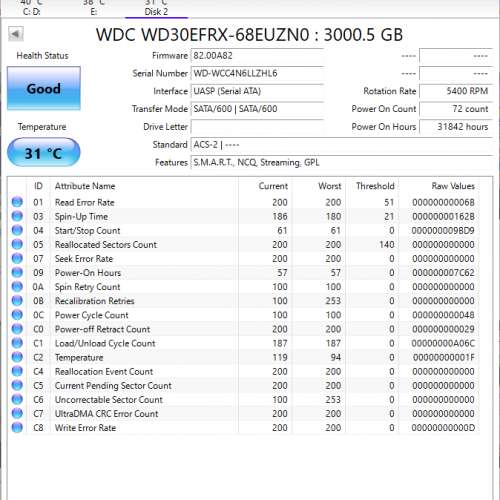Click status orb for C2 Temperature row

(x=17, y=357)
